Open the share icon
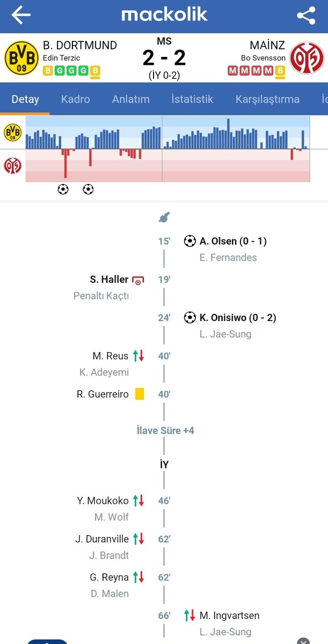The height and width of the screenshot is (644, 328). pos(306,15)
